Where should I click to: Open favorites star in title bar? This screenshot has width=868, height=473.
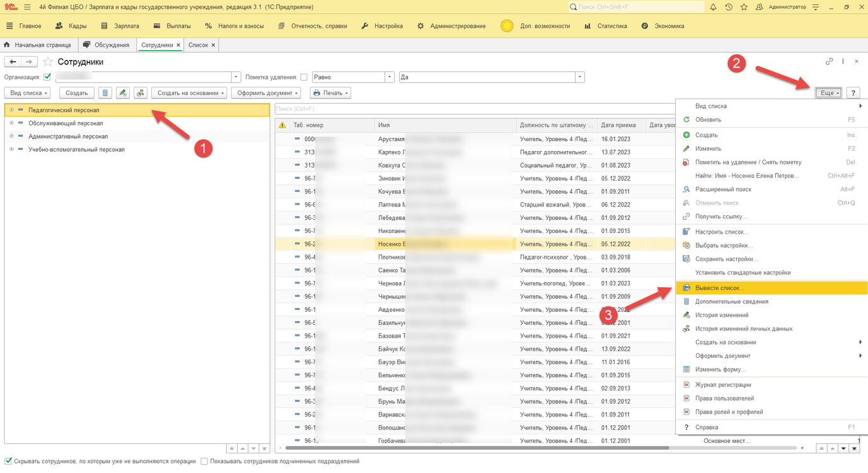(x=744, y=7)
